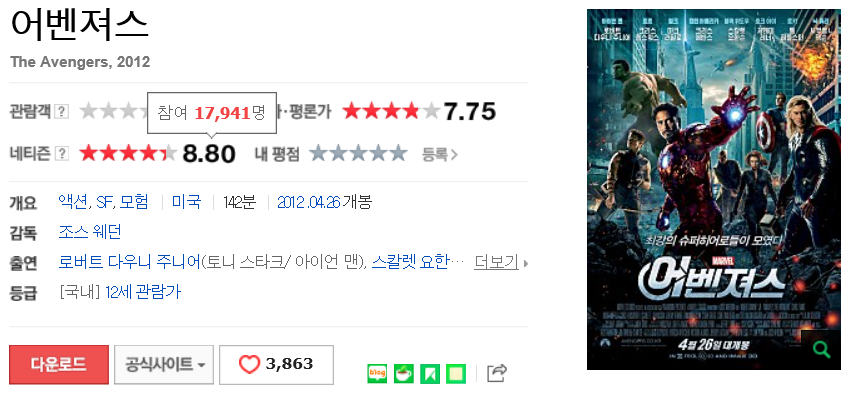Like the movie with heart button
851x405 pixels.
[276, 365]
